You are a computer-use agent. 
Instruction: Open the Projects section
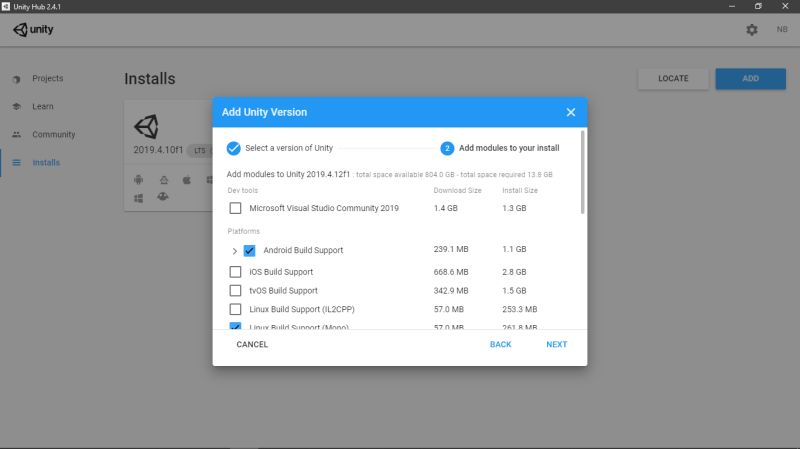(47, 79)
